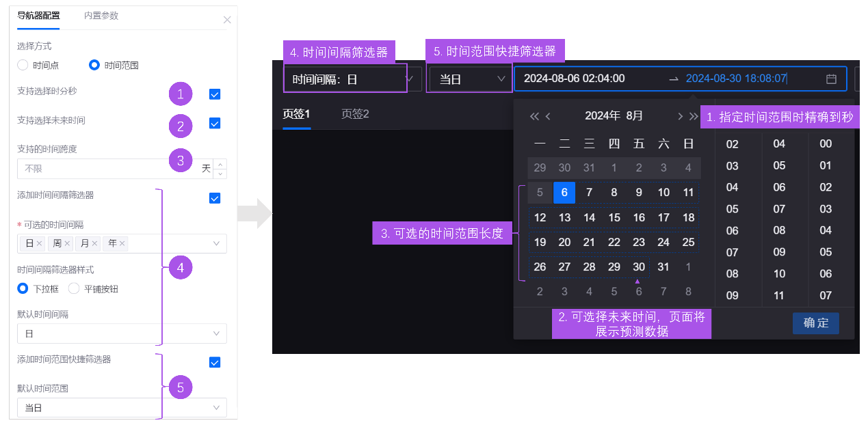
Task: Remove the 月 tag from selectable intervals
Action: [x=95, y=243]
